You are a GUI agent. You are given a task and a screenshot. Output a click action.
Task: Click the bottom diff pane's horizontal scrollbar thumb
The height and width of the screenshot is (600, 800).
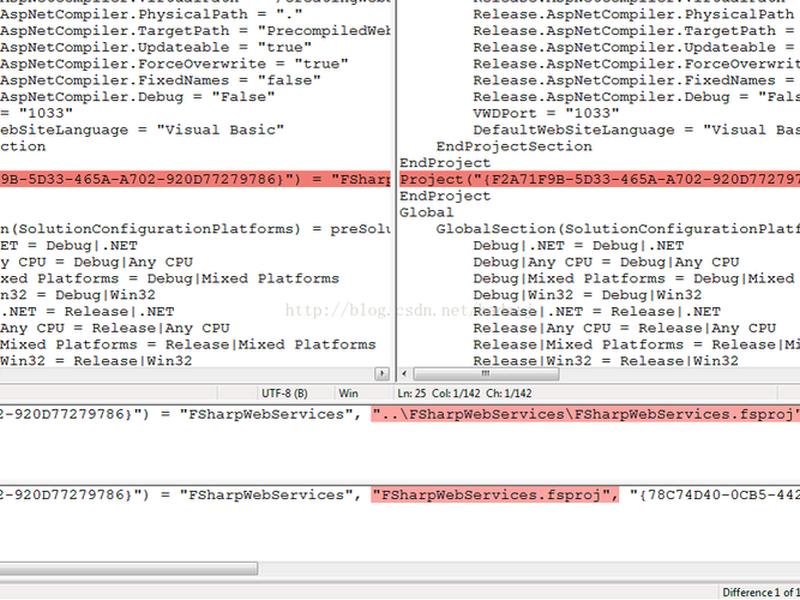129,568
